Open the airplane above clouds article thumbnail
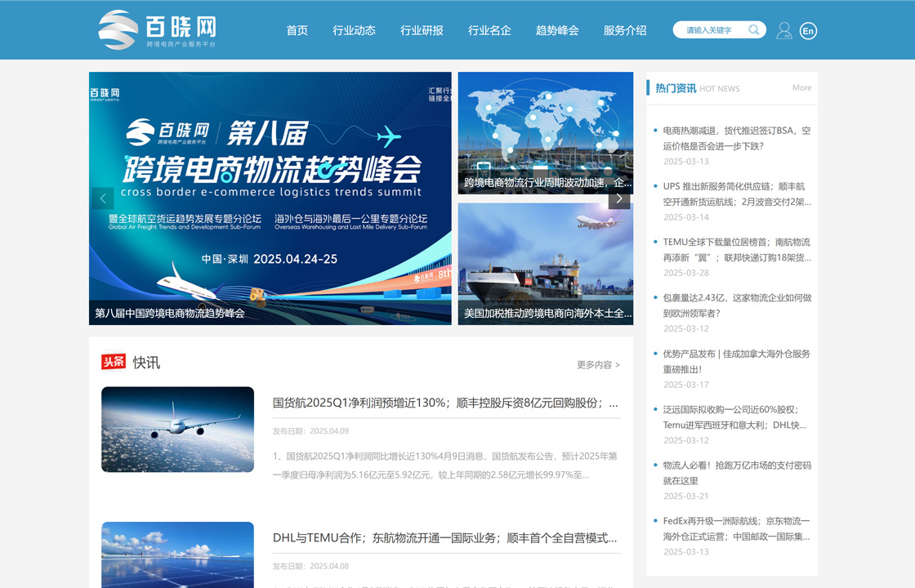This screenshot has height=588, width=915. point(178,430)
